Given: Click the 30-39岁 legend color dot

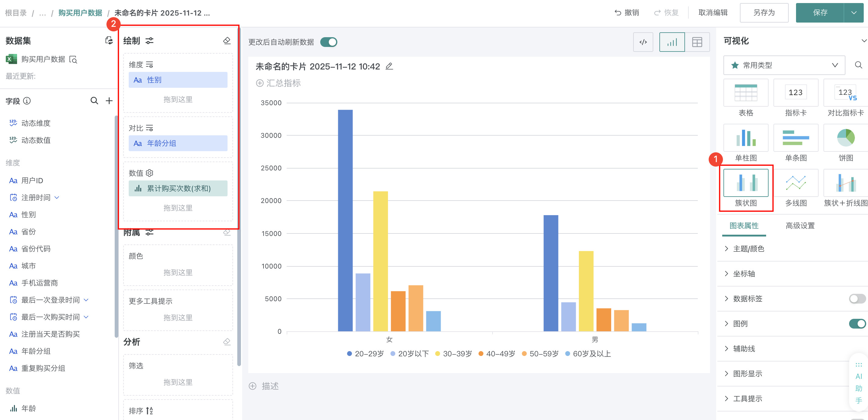Looking at the screenshot, I should [437, 354].
